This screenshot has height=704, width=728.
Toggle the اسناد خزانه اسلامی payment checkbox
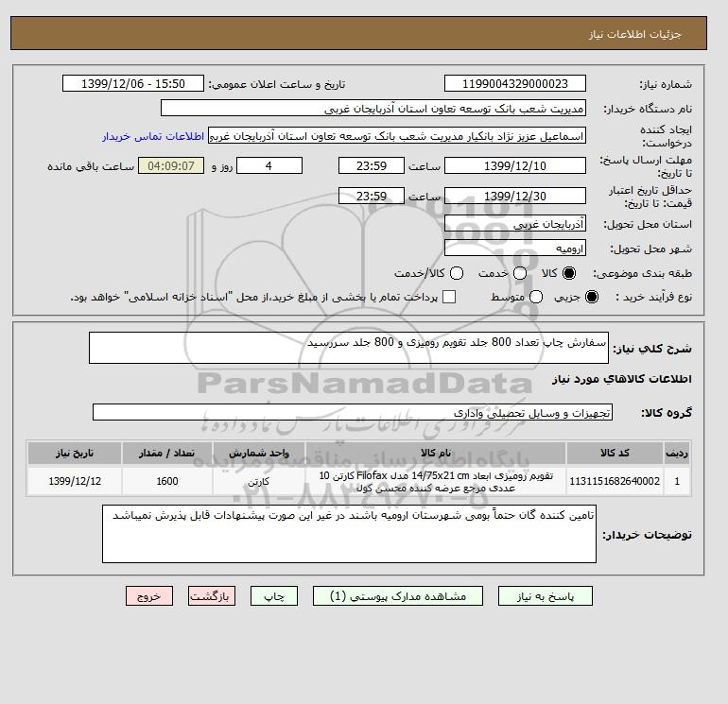click(x=449, y=297)
